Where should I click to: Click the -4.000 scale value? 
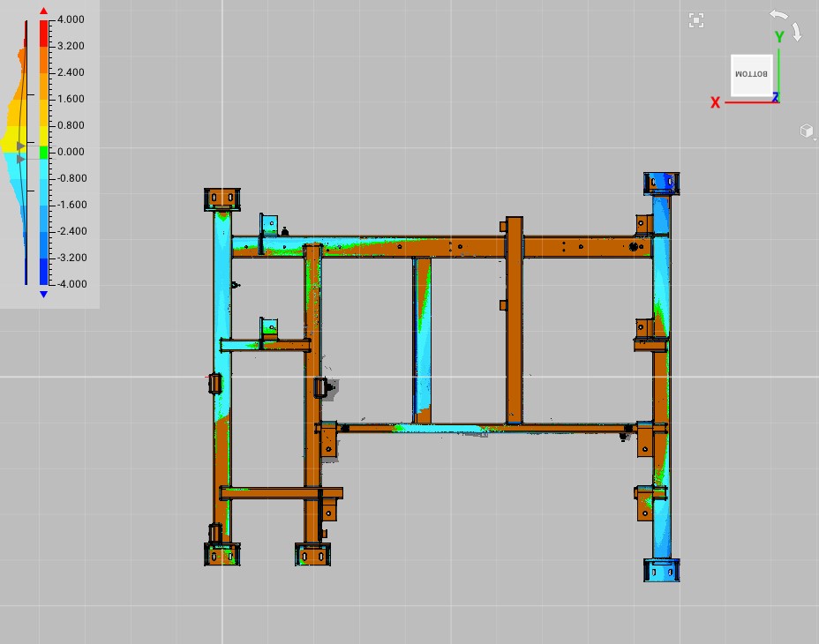(x=71, y=284)
